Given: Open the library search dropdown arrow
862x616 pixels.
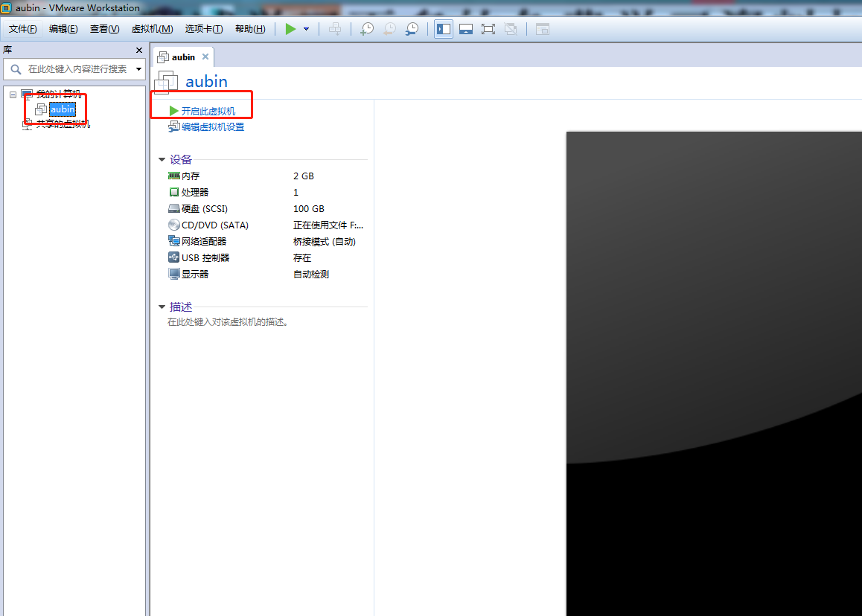Looking at the screenshot, I should 138,69.
